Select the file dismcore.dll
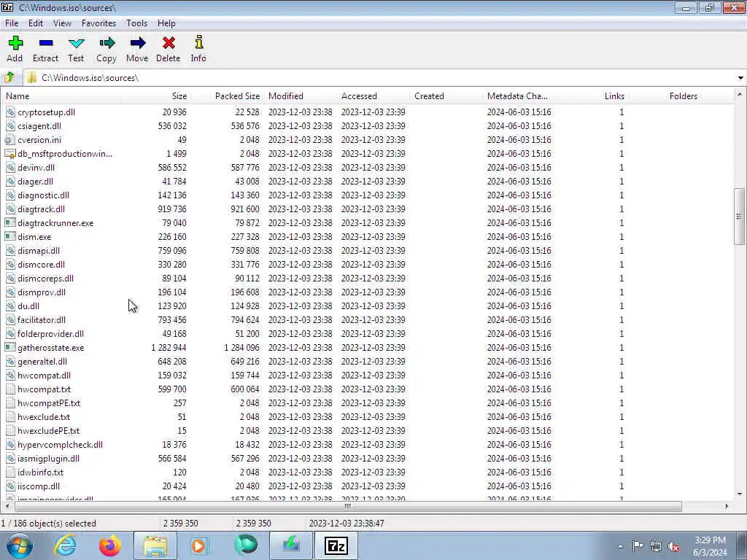Image resolution: width=747 pixels, height=560 pixels. pyautogui.click(x=41, y=264)
